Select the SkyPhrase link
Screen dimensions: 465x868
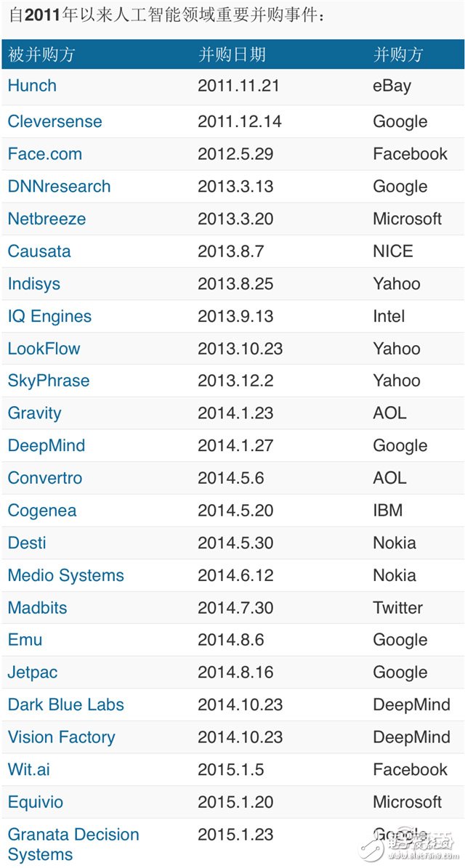(x=49, y=381)
